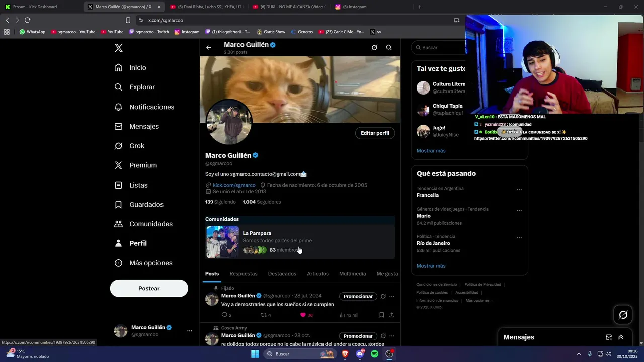Viewport: 644px width, 362px height.
Task: Open a new browser tab
Action: coord(419,7)
